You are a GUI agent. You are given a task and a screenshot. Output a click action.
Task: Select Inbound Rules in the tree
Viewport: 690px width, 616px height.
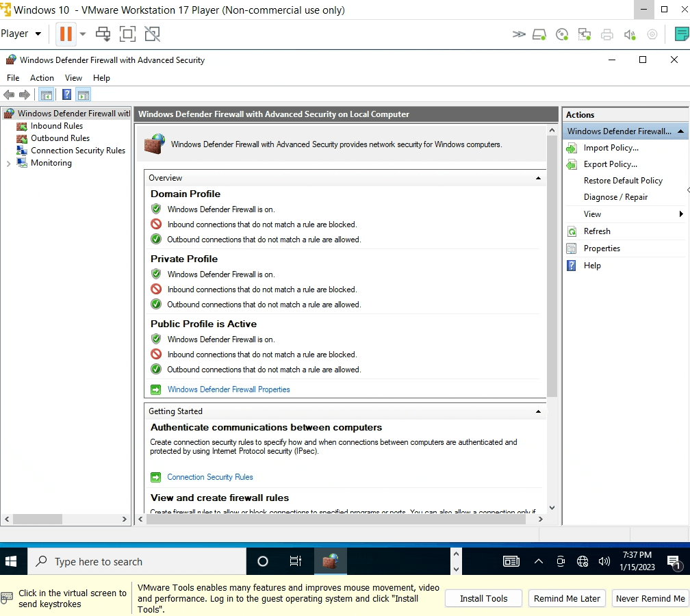coord(56,126)
